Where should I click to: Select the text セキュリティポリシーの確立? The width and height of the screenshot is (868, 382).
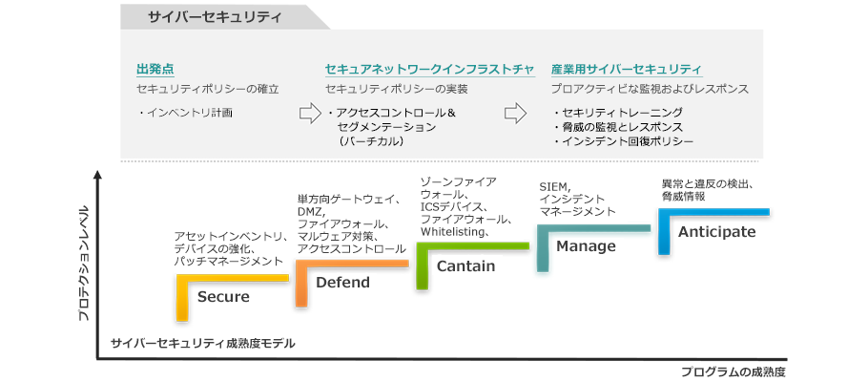[x=208, y=89]
